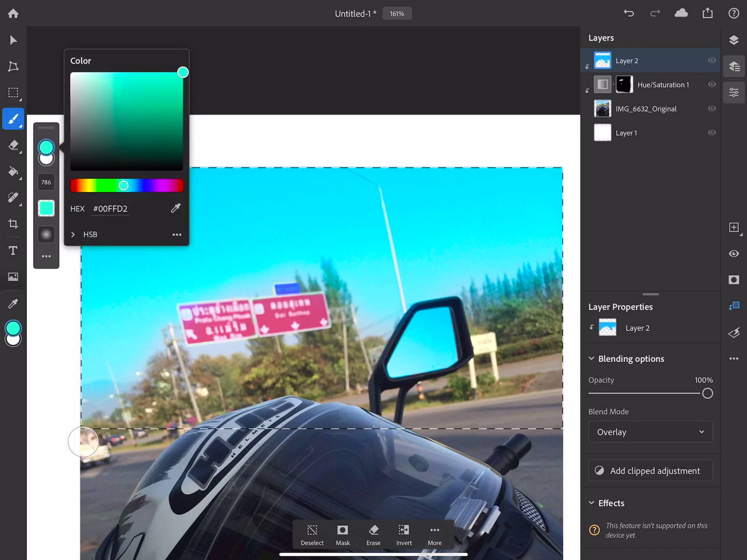Collapse the Effects section

click(591, 503)
